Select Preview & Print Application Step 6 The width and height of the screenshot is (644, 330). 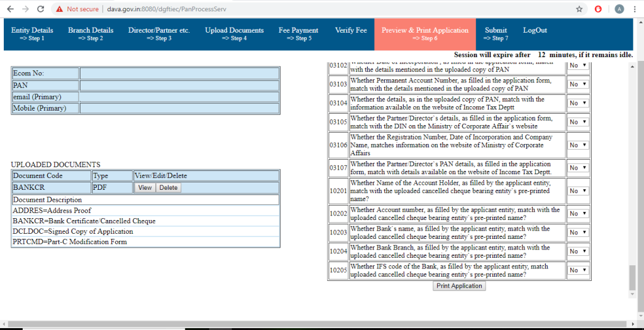click(x=425, y=34)
